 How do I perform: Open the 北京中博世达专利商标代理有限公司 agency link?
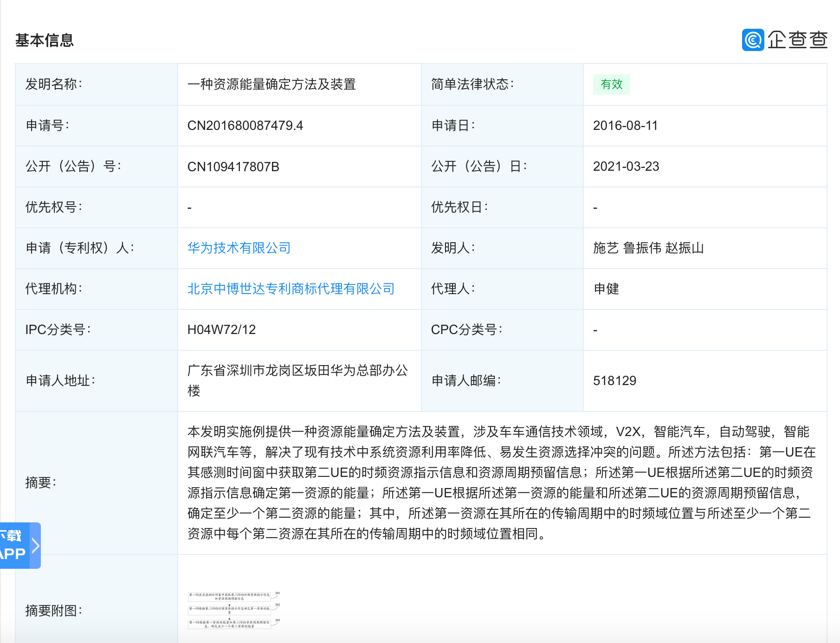pyautogui.click(x=291, y=289)
